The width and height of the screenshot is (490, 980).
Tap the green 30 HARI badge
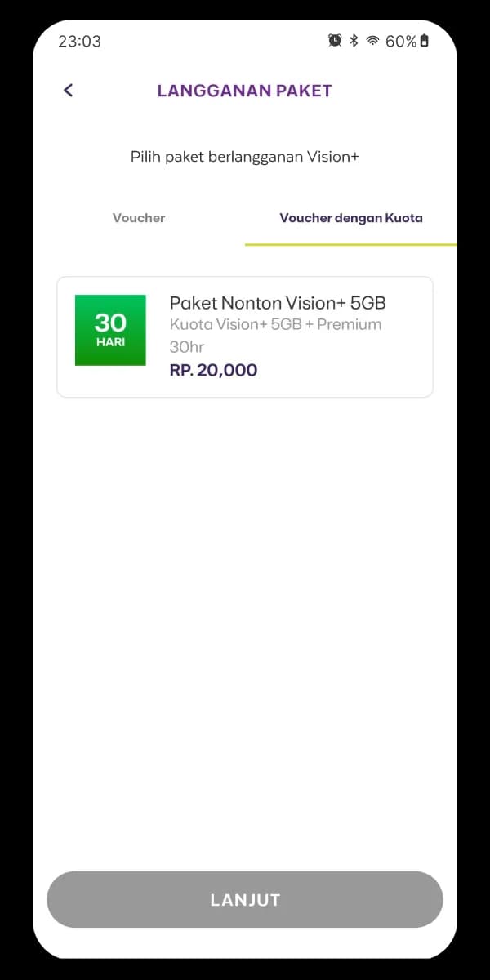pos(110,330)
